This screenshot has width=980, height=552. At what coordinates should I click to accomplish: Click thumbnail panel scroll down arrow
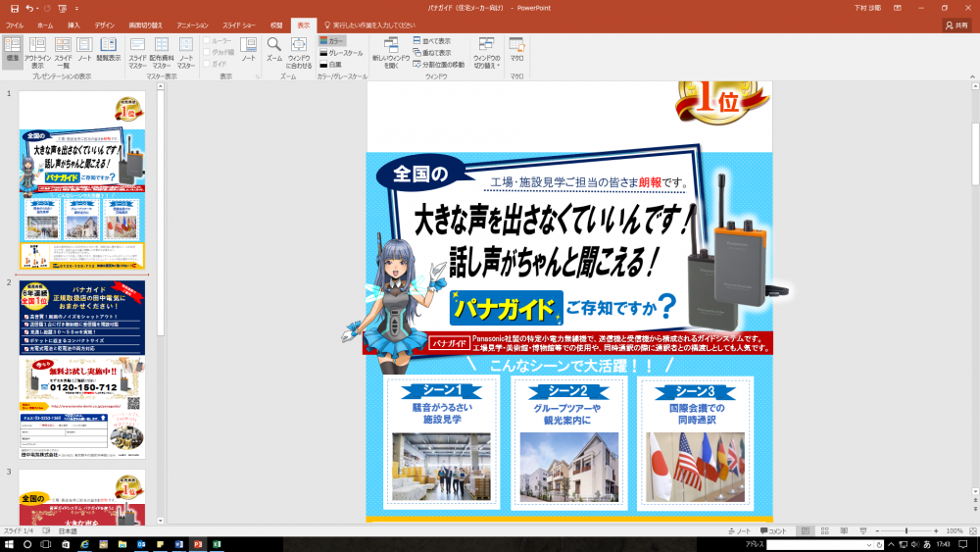[160, 520]
